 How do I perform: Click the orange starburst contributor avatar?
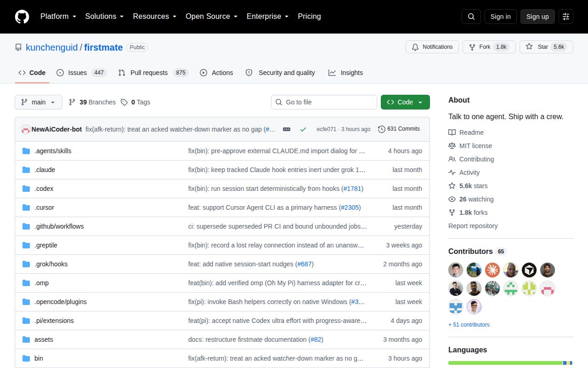pos(492,270)
